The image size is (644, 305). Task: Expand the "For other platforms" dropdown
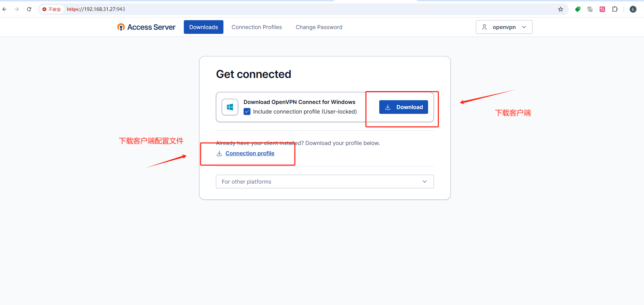[325, 182]
